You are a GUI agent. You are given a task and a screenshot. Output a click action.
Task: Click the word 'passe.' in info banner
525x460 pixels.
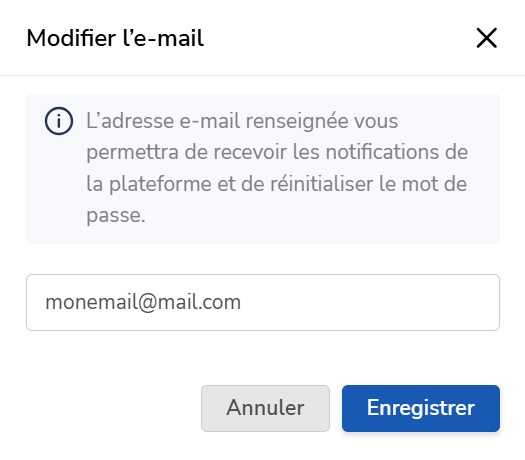(x=116, y=216)
